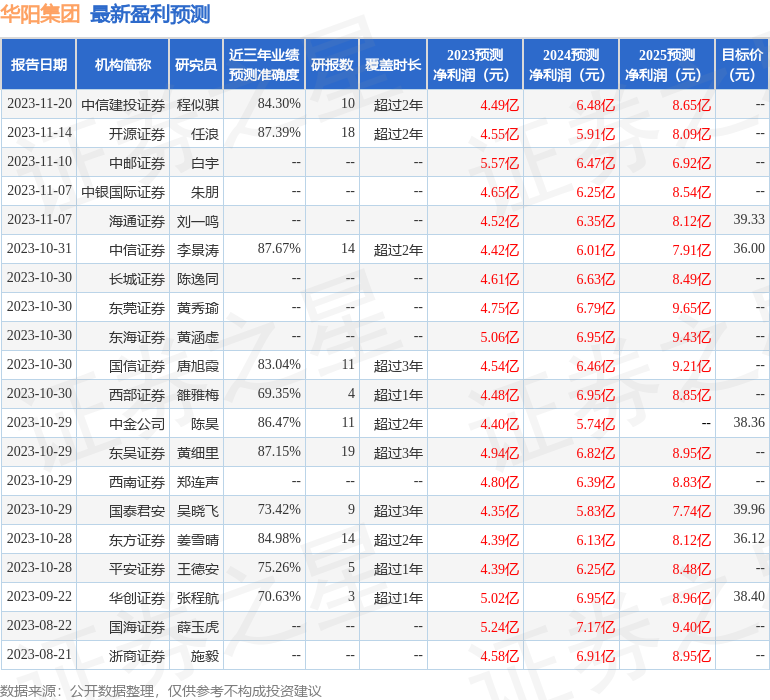Click the 7.17亿 profit value
Image resolution: width=770 pixels, height=700 pixels.
click(x=595, y=626)
